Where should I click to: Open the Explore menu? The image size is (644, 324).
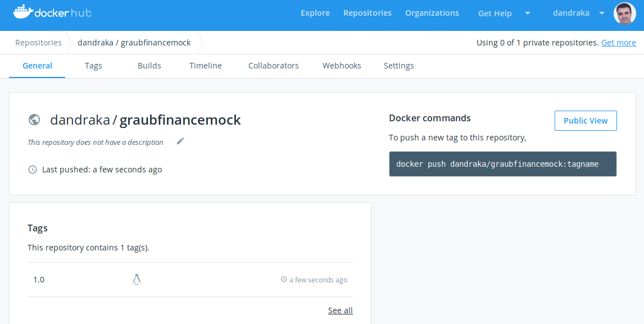click(x=315, y=12)
